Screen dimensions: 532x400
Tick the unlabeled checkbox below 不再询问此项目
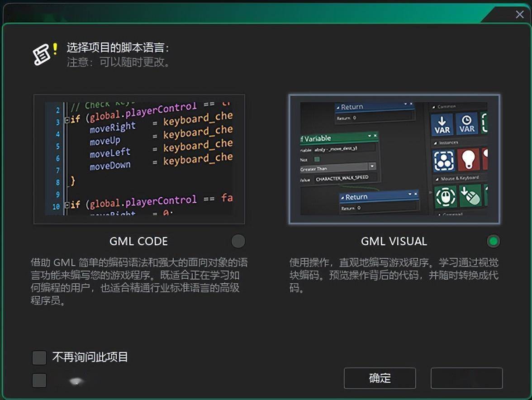(39, 380)
